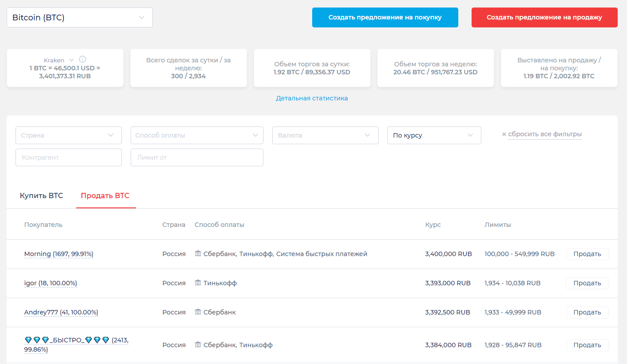Open the Детальная статистика link

pos(312,98)
